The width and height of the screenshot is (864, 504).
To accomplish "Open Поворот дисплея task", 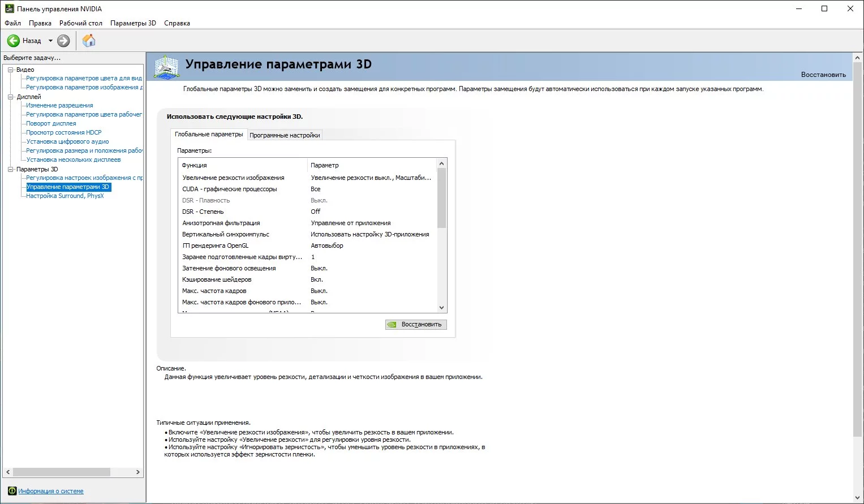I will 51,123.
